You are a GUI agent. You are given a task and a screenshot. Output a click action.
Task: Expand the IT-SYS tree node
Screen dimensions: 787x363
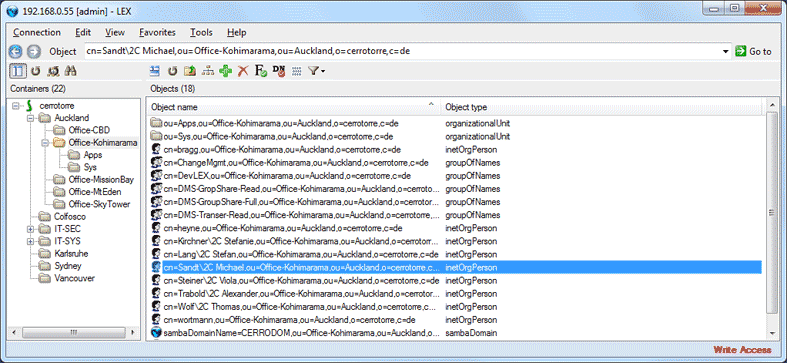pos(31,241)
